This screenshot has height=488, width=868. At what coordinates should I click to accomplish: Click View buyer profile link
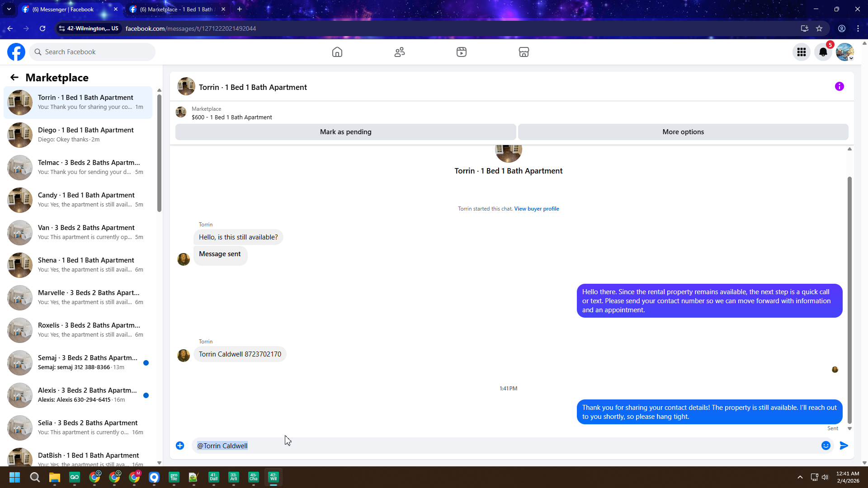[x=536, y=209]
